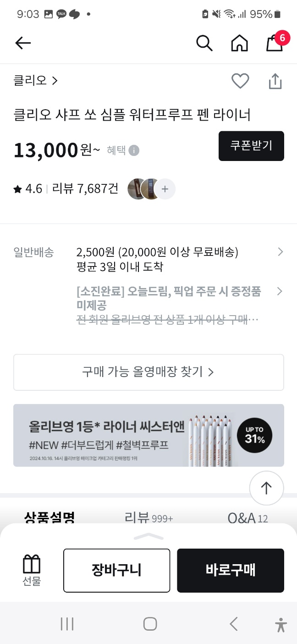Viewport: 297px width, 644px height.
Task: Switch to the 리뷰 999+ tab
Action: tap(148, 518)
